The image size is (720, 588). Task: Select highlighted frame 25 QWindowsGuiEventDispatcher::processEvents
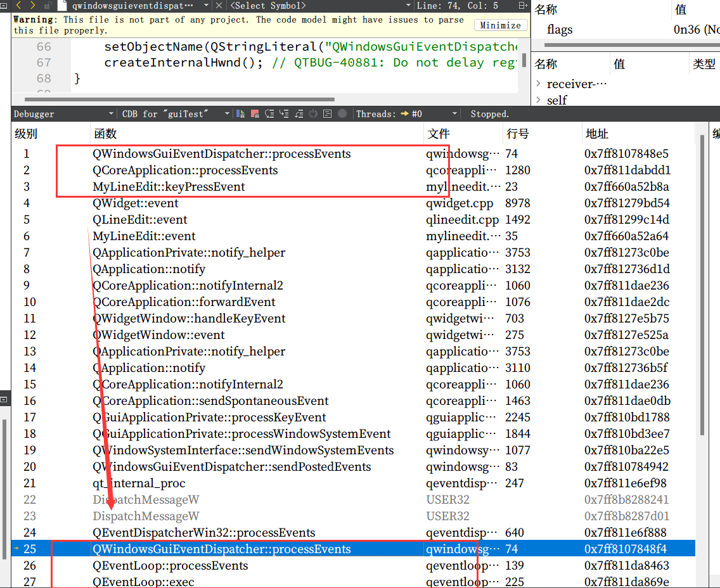click(353, 549)
